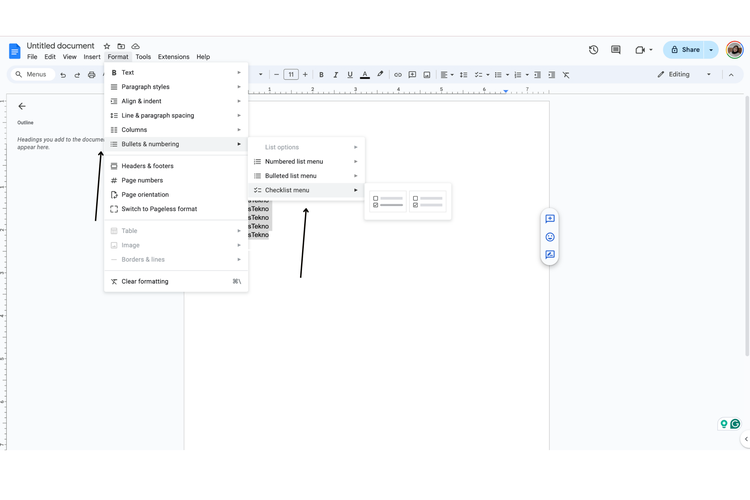Click the print icon in toolbar
Image resolution: width=750 pixels, height=500 pixels.
click(x=92, y=75)
